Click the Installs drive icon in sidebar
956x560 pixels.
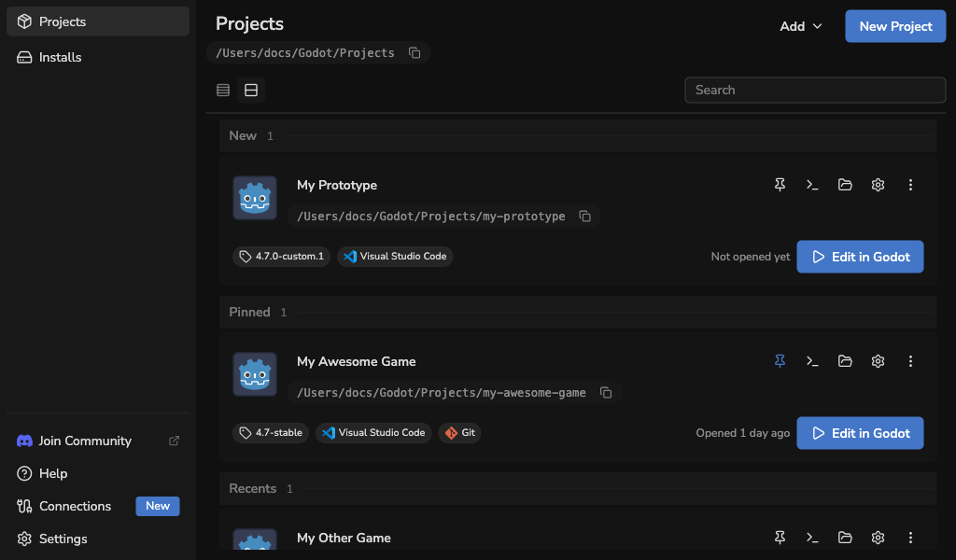click(x=24, y=57)
